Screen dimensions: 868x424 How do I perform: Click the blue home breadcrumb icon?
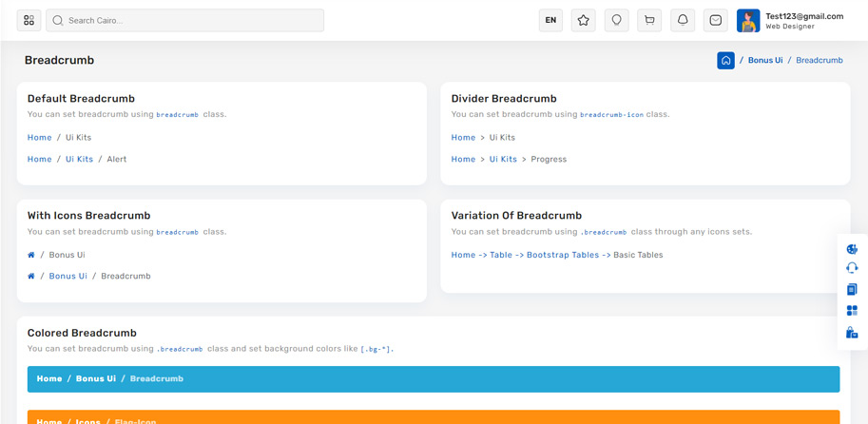725,60
